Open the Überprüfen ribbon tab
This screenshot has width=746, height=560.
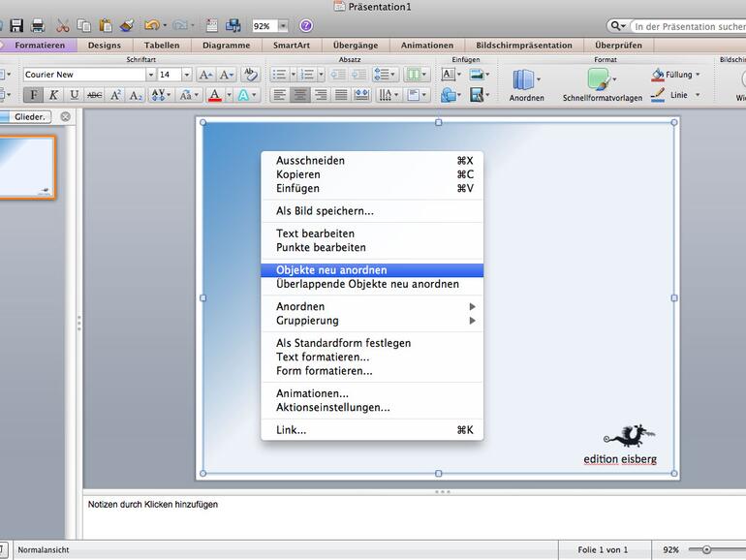pyautogui.click(x=618, y=46)
